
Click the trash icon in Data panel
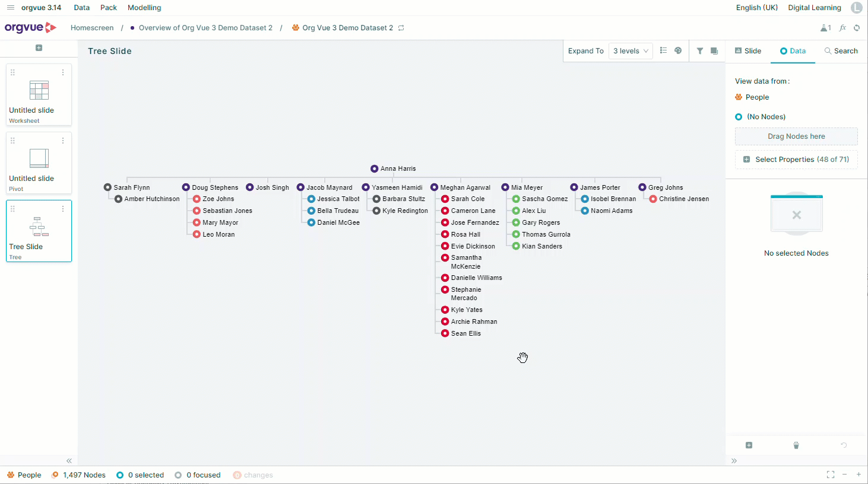pyautogui.click(x=796, y=445)
